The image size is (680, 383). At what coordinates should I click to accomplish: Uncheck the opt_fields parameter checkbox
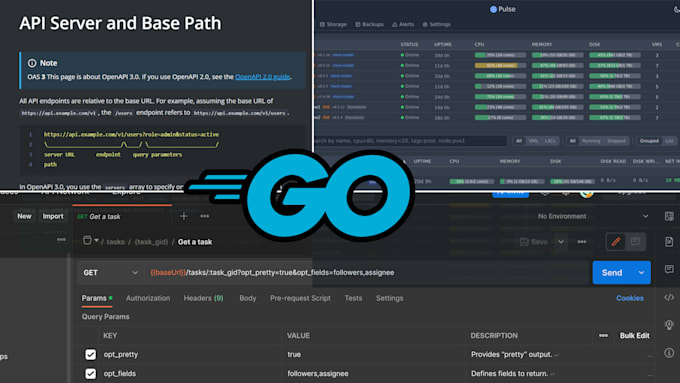tap(90, 373)
